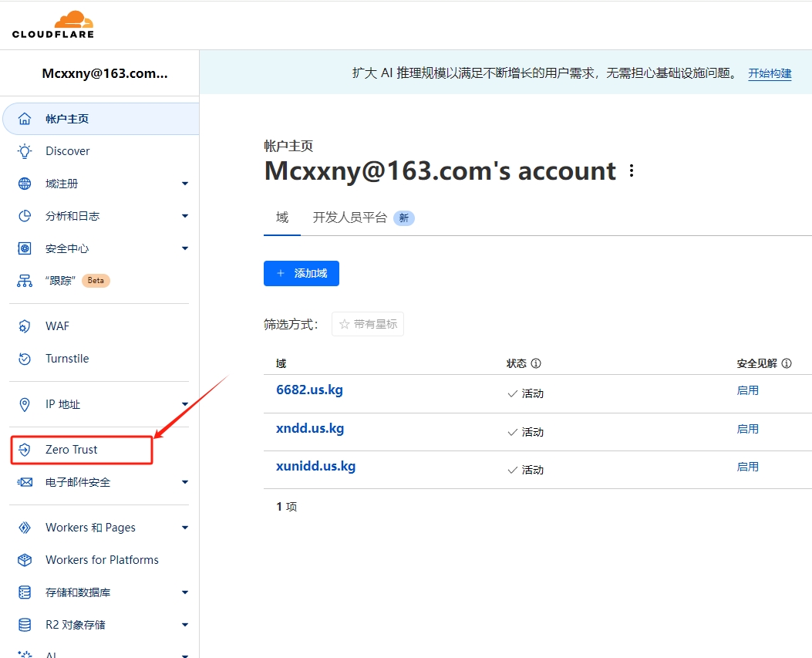Open the xndd.us.kg domain
Screen dimensions: 812x658
coord(310,428)
